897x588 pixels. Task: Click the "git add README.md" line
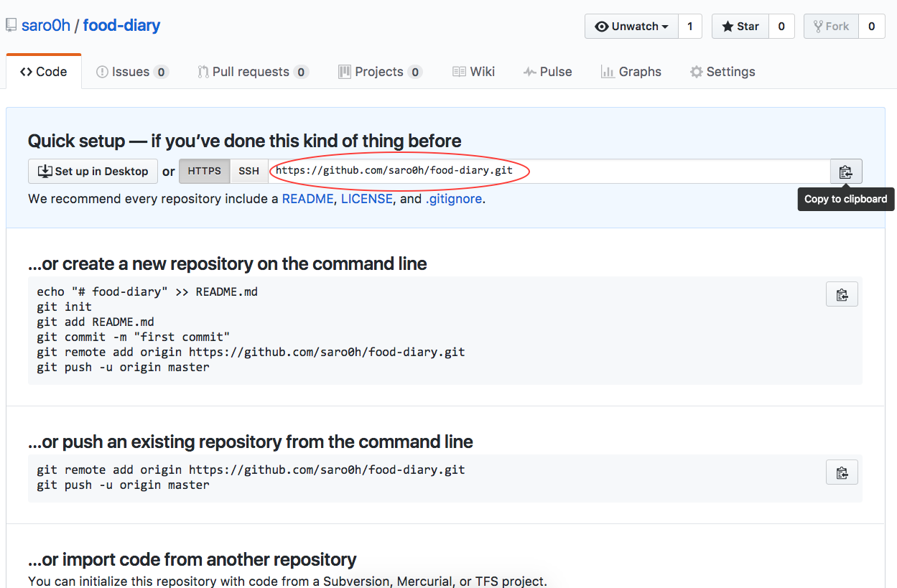pos(96,322)
